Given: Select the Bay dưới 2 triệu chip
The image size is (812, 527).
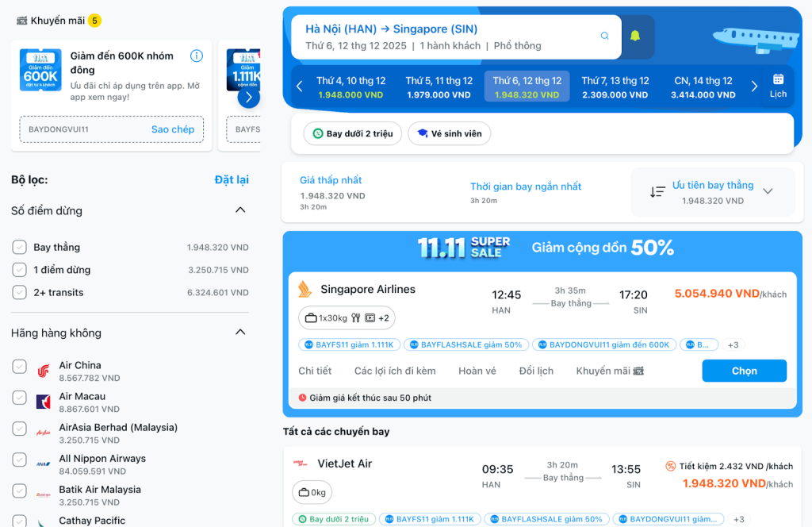Looking at the screenshot, I should (x=353, y=133).
